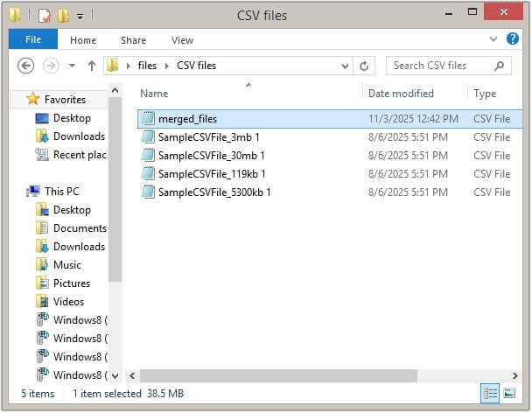Click the Music folder icon
532x413 pixels.
pyautogui.click(x=42, y=264)
